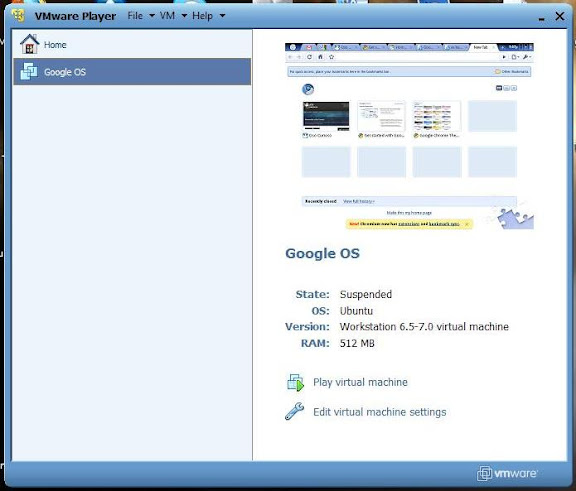The image size is (576, 491).
Task: Click the 512 MB RAM value
Action: click(357, 343)
